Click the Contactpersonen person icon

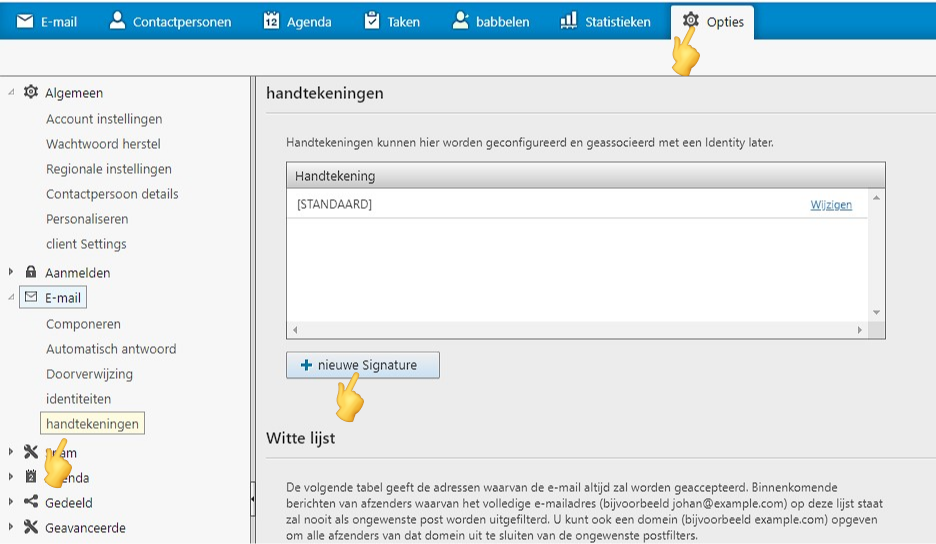118,20
